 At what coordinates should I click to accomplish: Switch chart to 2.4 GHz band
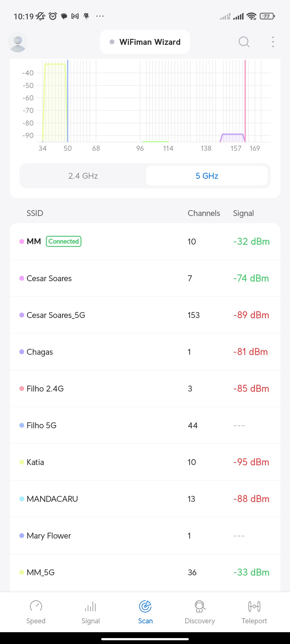click(x=83, y=176)
